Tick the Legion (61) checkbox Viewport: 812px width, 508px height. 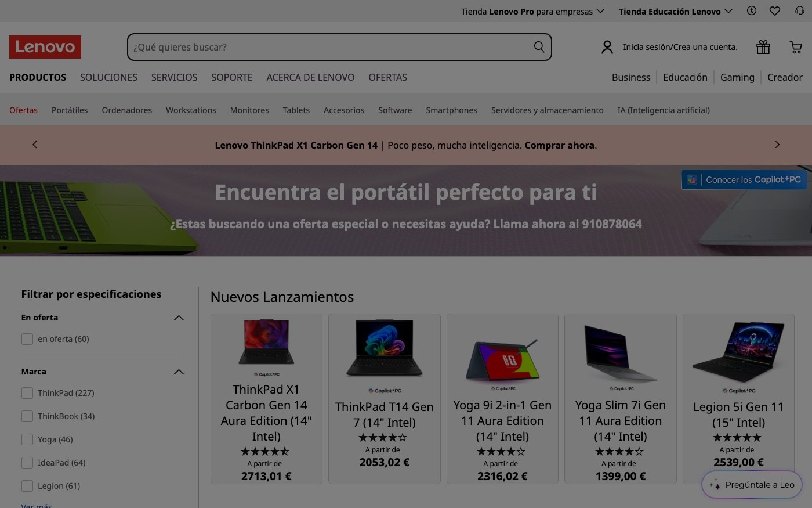(27, 486)
